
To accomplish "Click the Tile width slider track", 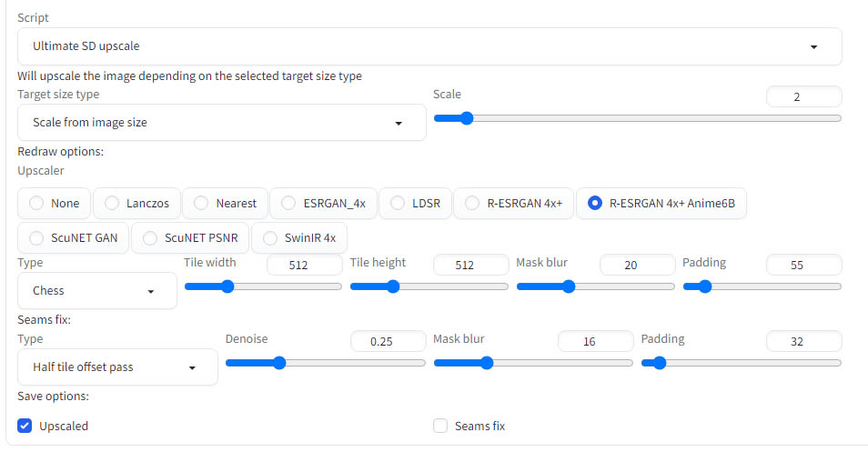I will (x=263, y=286).
